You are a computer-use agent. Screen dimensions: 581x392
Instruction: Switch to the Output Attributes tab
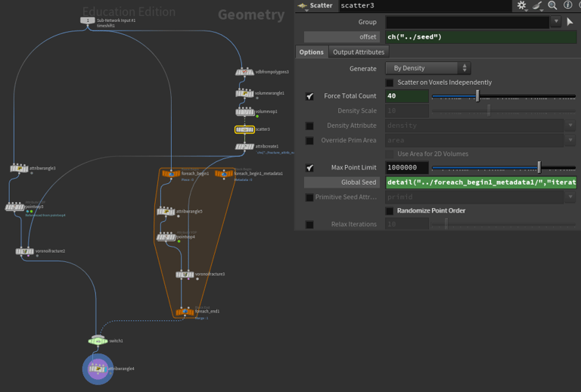click(359, 52)
